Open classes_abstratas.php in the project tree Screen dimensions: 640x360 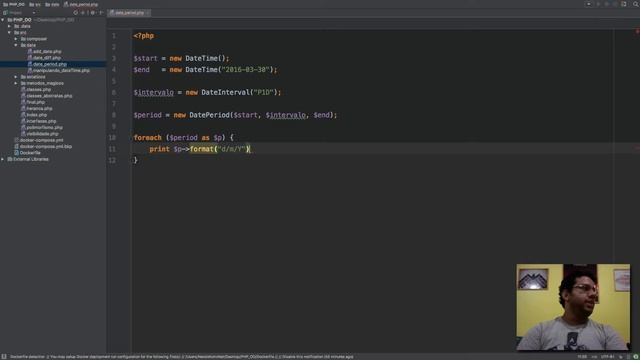(x=49, y=96)
